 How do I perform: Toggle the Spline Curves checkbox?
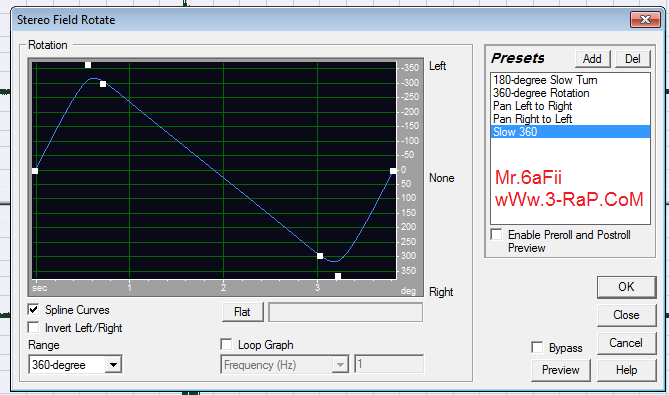pos(33,309)
